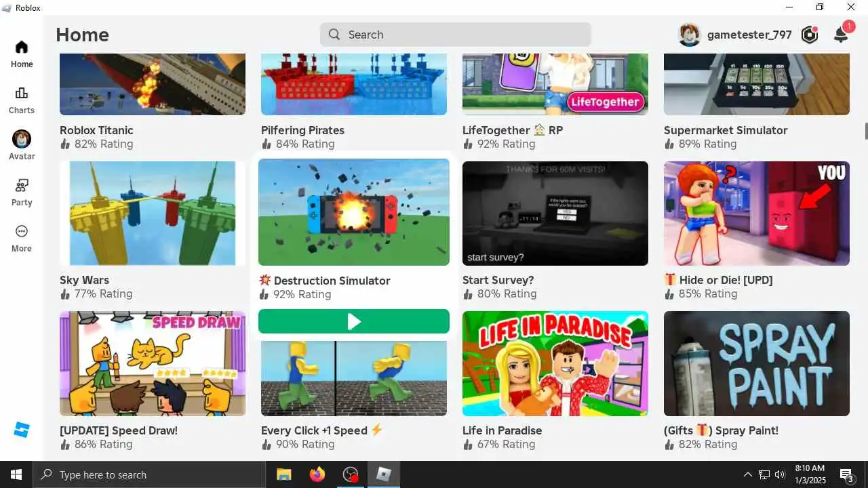Click the Roblox Titanic title
868x488 pixels.
96,130
